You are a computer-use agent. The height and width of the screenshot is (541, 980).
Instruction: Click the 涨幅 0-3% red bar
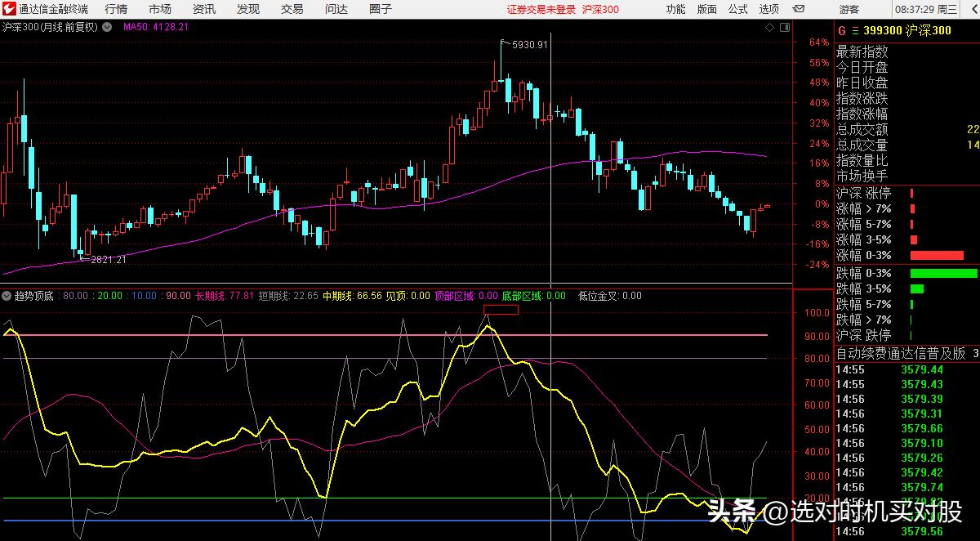click(937, 255)
